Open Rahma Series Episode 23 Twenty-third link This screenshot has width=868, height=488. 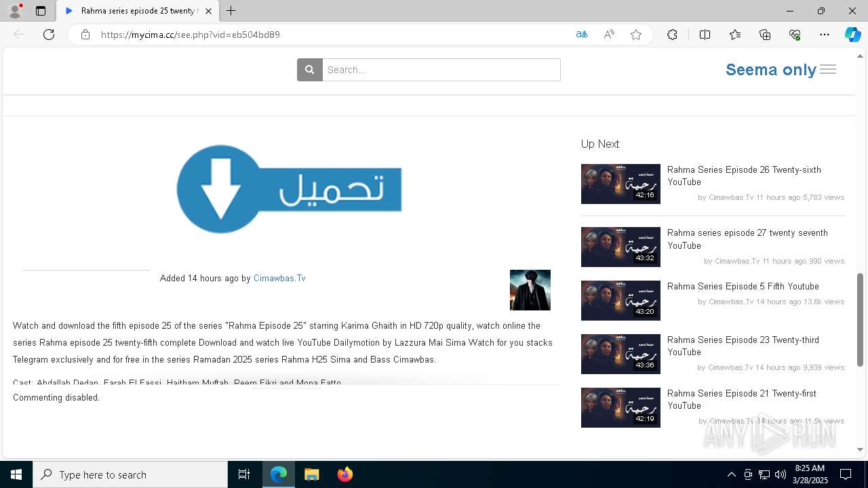point(743,346)
